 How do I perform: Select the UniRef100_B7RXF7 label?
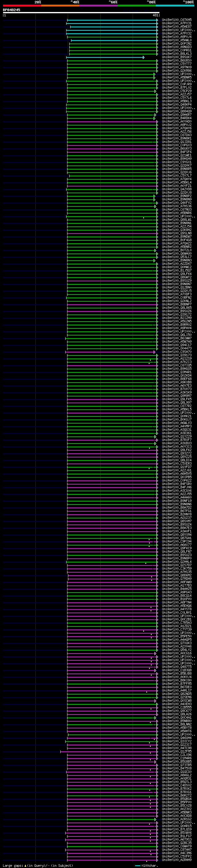tap(177, 440)
